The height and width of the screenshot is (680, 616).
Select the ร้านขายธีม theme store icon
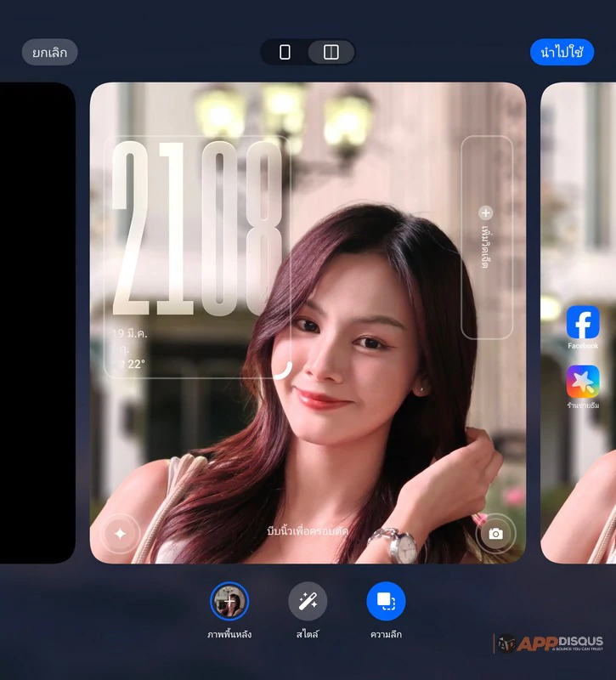pos(583,382)
